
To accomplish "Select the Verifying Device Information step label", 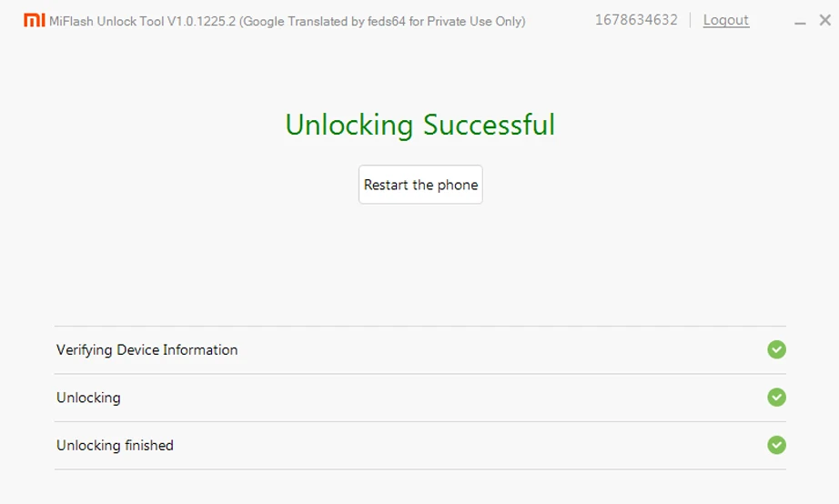I will coord(147,350).
